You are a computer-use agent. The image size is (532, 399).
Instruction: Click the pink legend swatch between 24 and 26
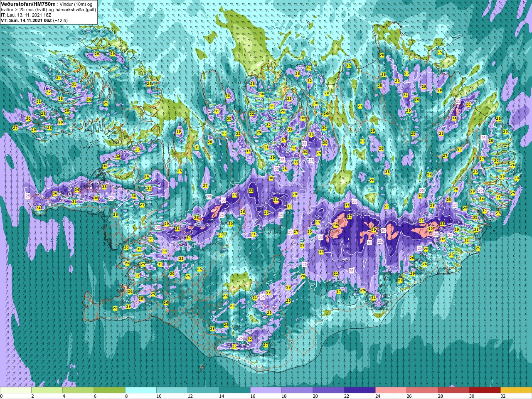pos(391,390)
